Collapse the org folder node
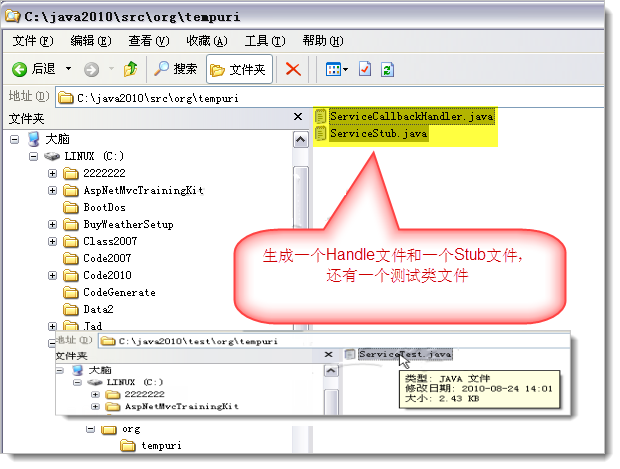This screenshot has height=469, width=620. pyautogui.click(x=90, y=429)
